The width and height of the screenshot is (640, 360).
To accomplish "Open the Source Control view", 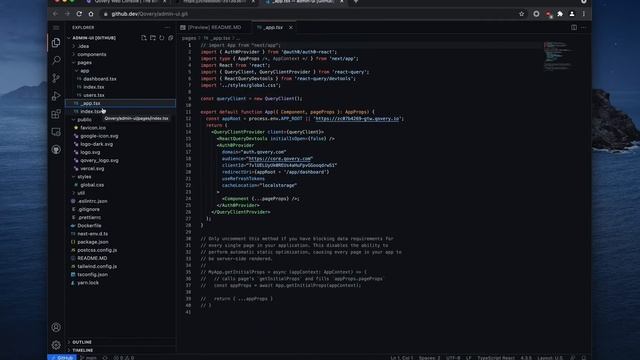I will (x=56, y=78).
